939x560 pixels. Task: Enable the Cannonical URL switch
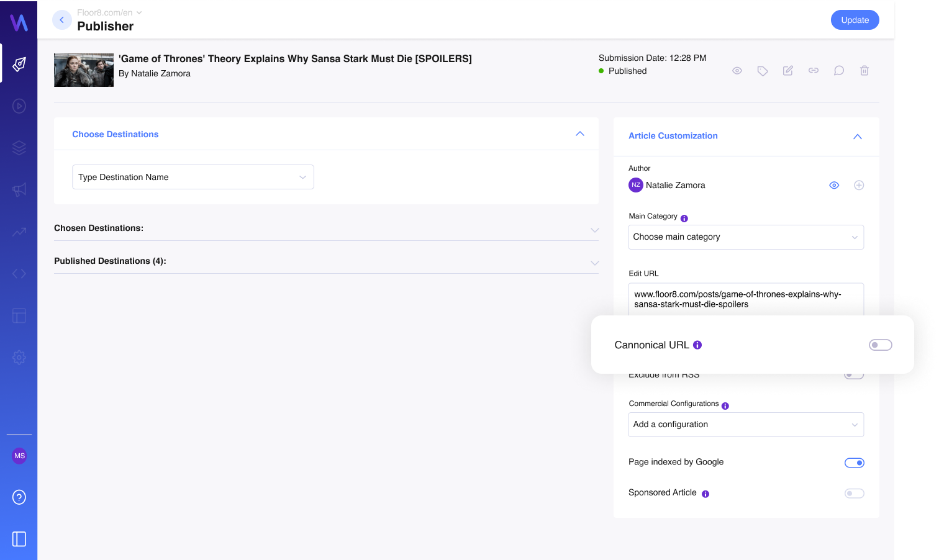coord(881,345)
